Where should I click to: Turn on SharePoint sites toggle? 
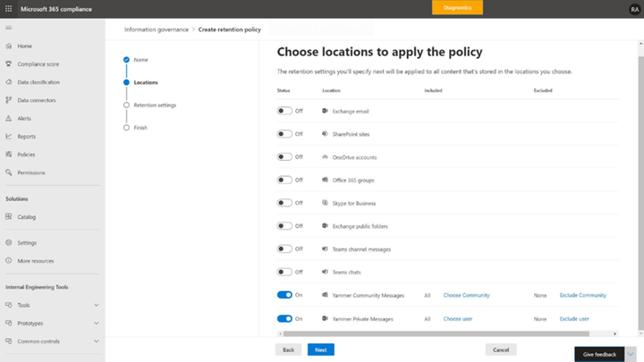coord(284,134)
